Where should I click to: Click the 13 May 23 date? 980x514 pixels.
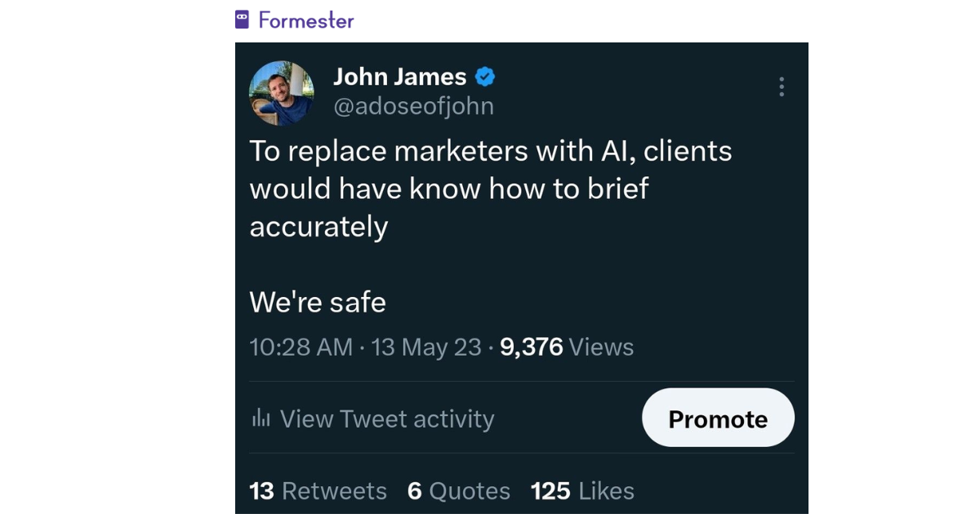pyautogui.click(x=426, y=348)
